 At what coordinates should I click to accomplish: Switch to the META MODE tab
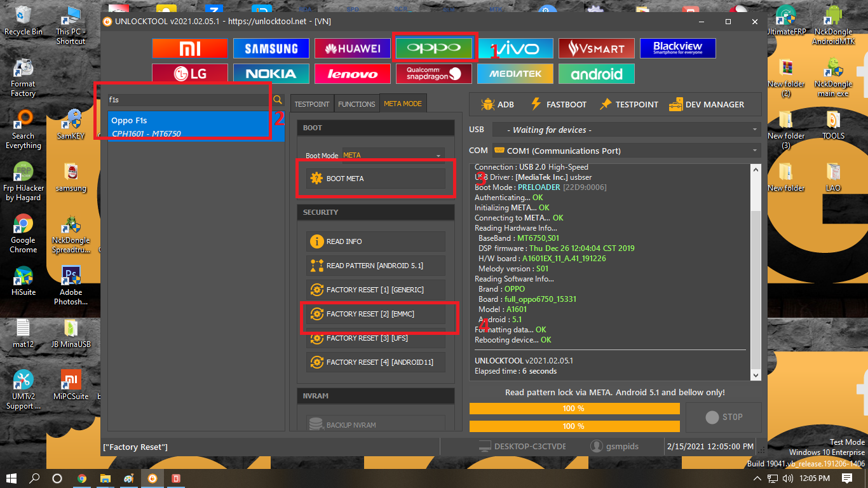[x=403, y=104]
